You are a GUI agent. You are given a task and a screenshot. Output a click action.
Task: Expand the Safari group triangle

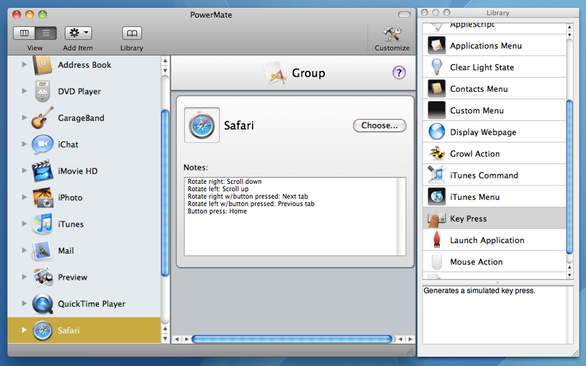coord(24,330)
